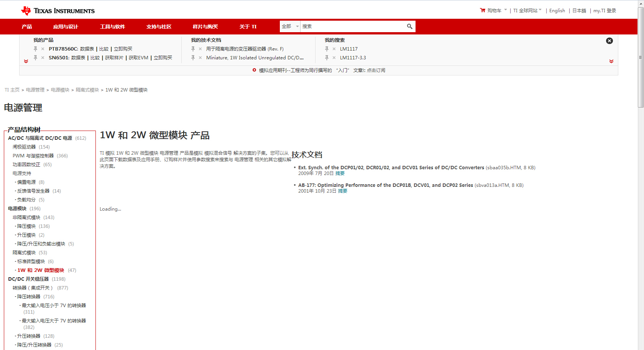
Task: Open the 购物车 dropdown arrow
Action: coord(505,10)
